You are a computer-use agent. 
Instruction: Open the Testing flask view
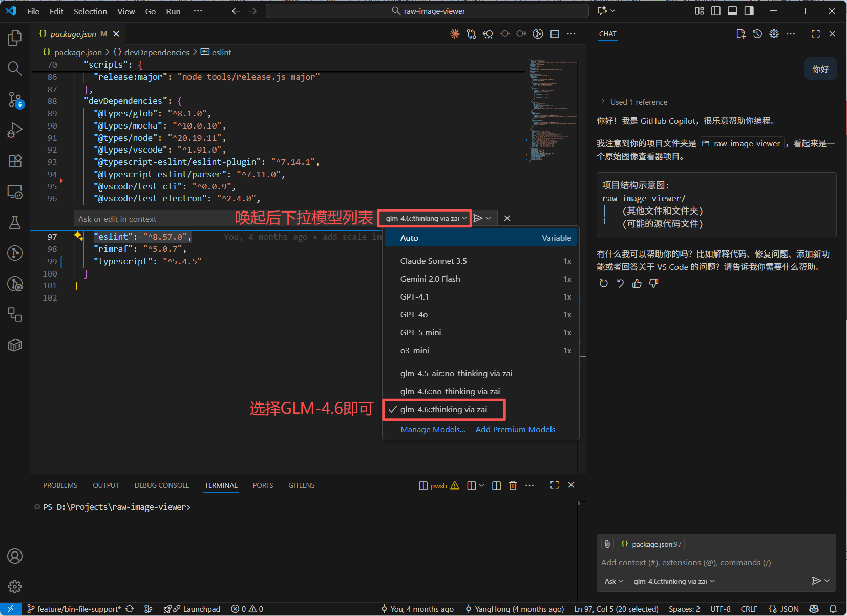pyautogui.click(x=15, y=222)
